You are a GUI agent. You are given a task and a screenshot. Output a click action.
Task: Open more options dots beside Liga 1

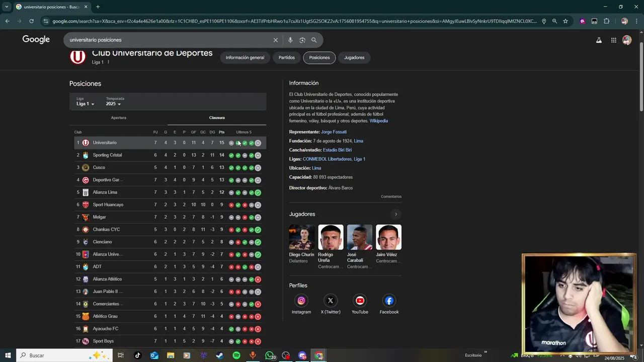(x=108, y=62)
